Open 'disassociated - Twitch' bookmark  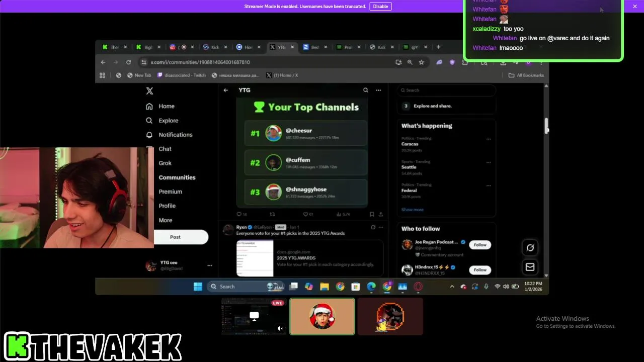point(181,75)
